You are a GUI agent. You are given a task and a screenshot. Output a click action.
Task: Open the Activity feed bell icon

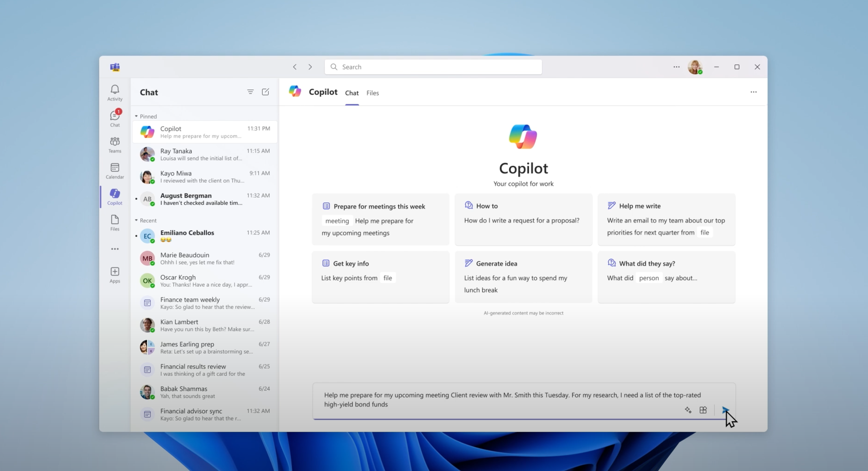pos(115,93)
